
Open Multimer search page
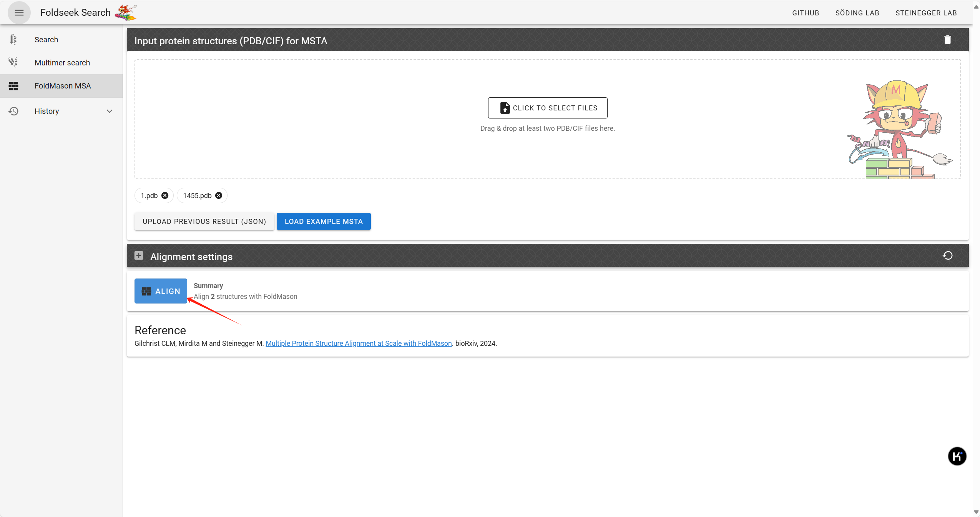(62, 63)
